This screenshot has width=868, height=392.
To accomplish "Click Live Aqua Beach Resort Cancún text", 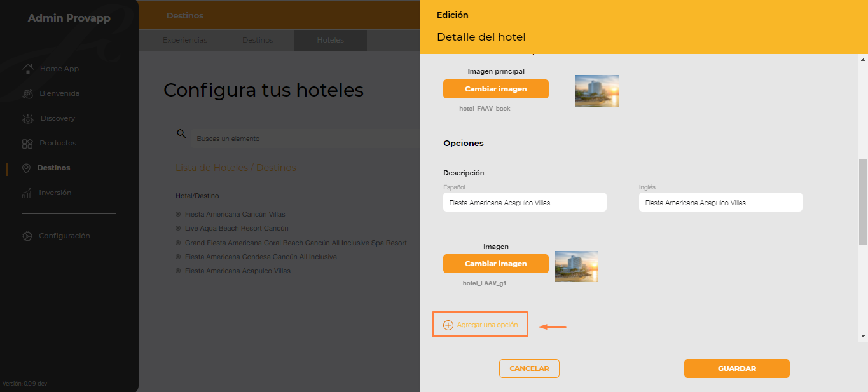I will pos(237,228).
